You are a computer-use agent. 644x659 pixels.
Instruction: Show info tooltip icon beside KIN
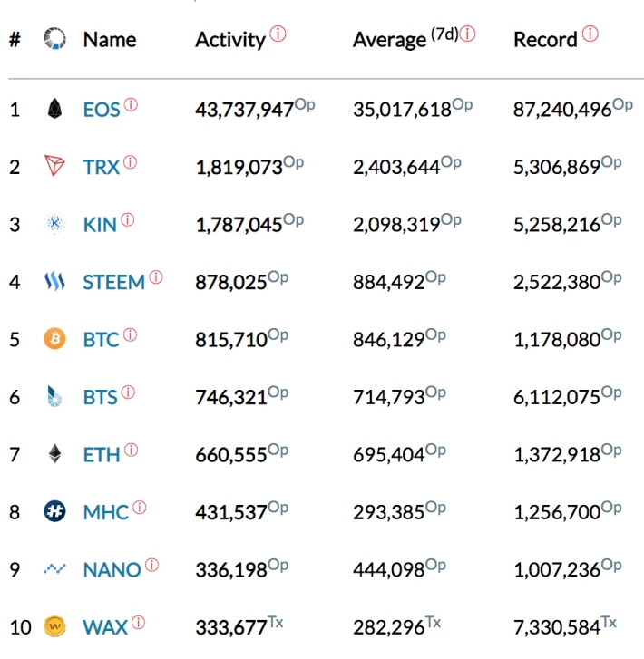[x=128, y=219]
